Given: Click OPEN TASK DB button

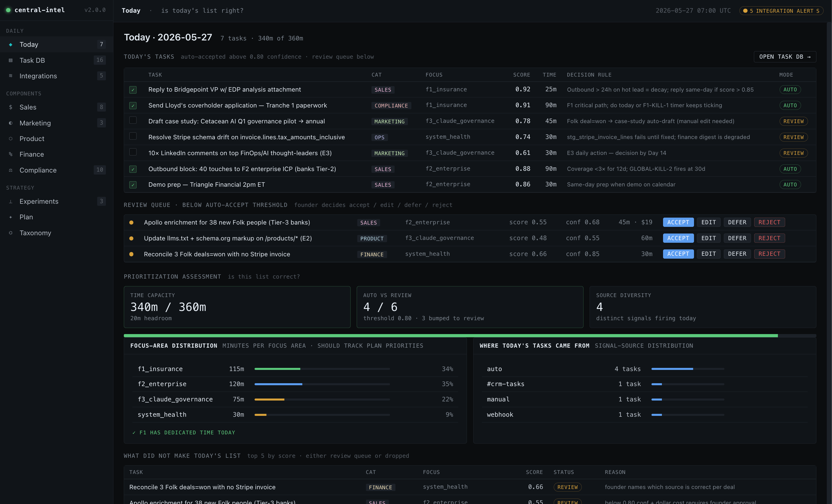Looking at the screenshot, I should [x=785, y=57].
